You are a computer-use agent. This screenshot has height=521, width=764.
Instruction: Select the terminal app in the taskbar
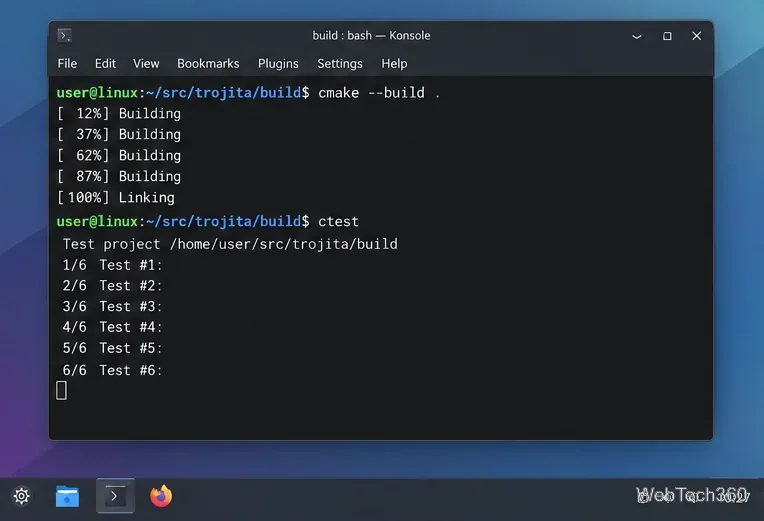tap(115, 496)
